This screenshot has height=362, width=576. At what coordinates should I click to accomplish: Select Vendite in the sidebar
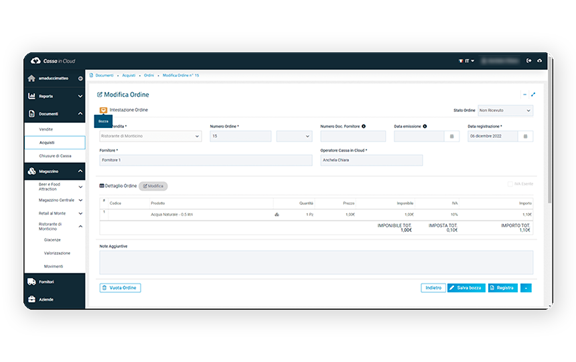click(x=46, y=129)
